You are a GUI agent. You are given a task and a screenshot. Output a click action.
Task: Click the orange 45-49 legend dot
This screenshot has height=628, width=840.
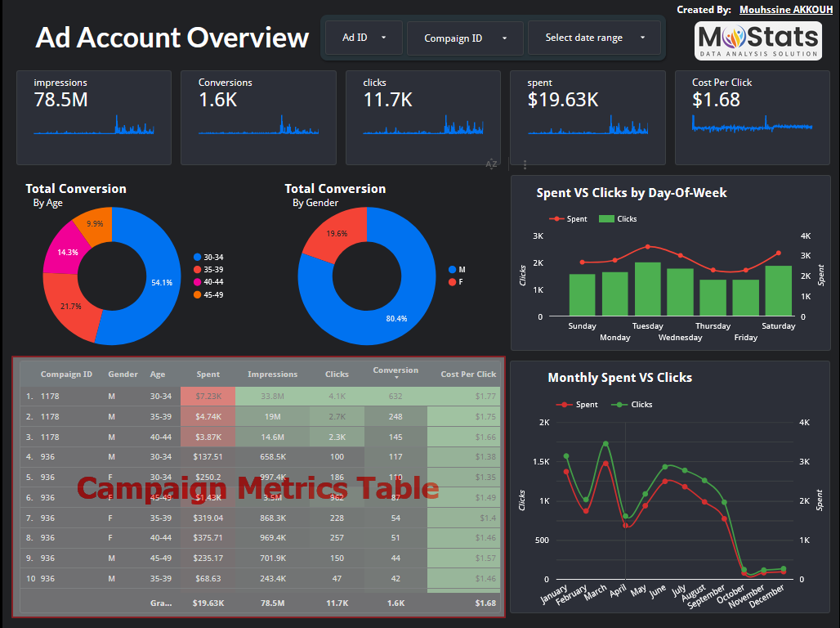click(x=197, y=294)
